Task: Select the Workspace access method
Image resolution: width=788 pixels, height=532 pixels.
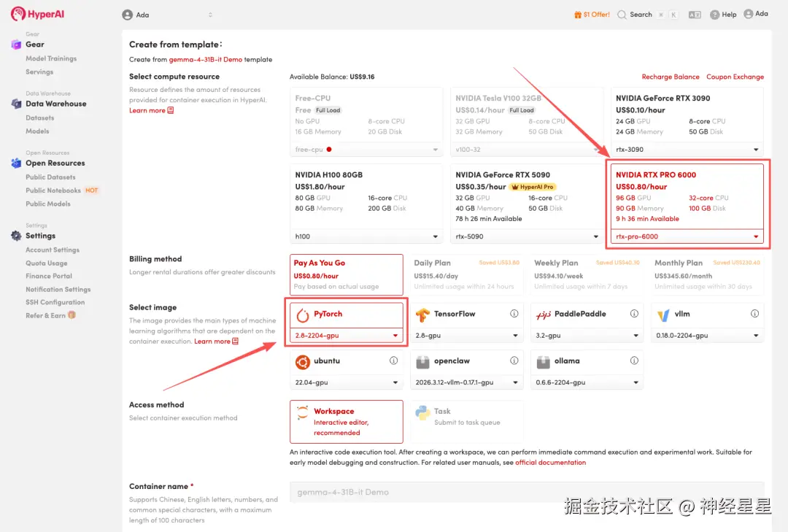Action: 347,421
